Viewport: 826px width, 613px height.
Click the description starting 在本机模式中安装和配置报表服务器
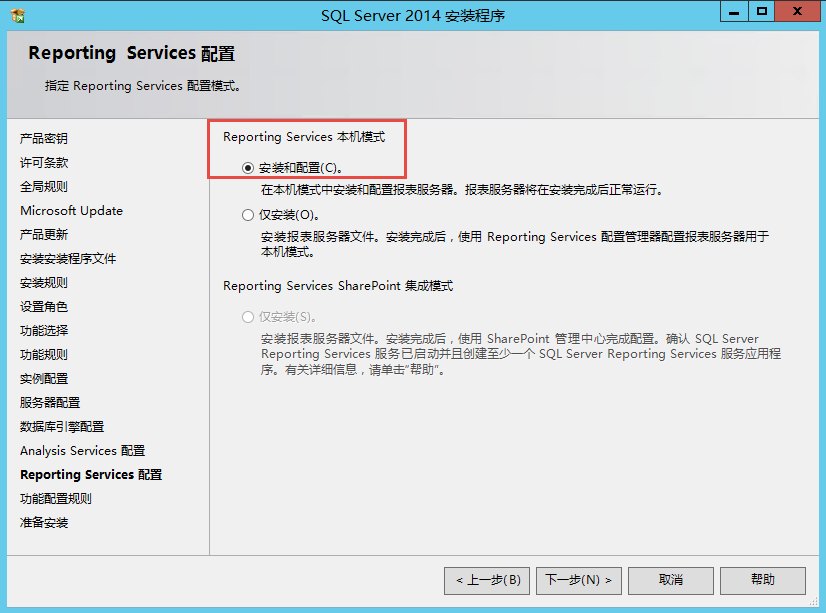461,190
